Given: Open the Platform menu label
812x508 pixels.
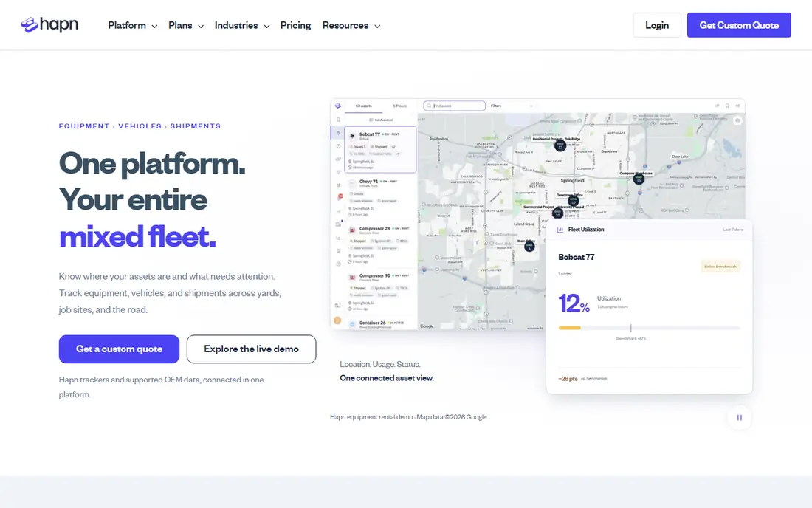Looking at the screenshot, I should [x=127, y=25].
